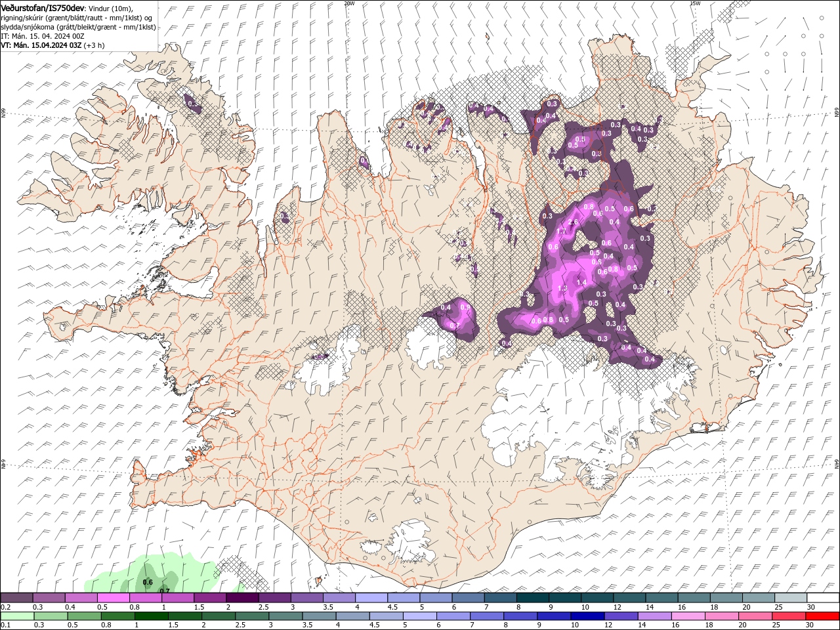Pick lavender snow swatch between 4 and 4.5
The width and height of the screenshot is (840, 630).
click(371, 598)
